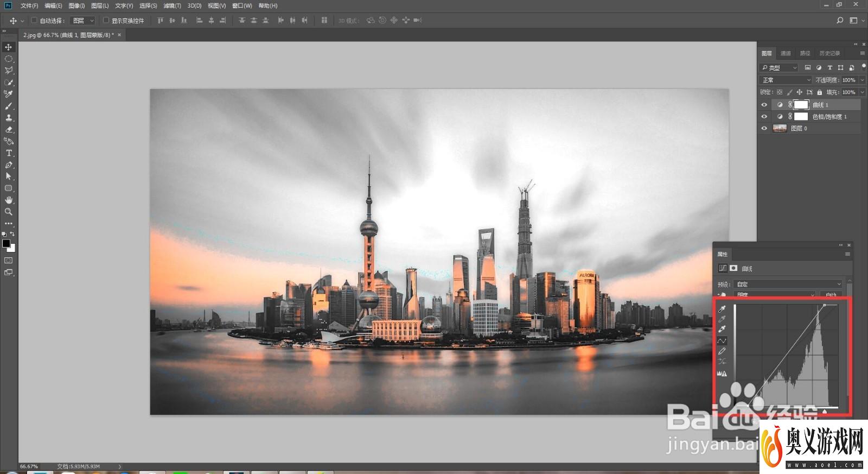Open the Edit Toolbar ellipsis menu
This screenshot has width=868, height=474.
pos(9,223)
